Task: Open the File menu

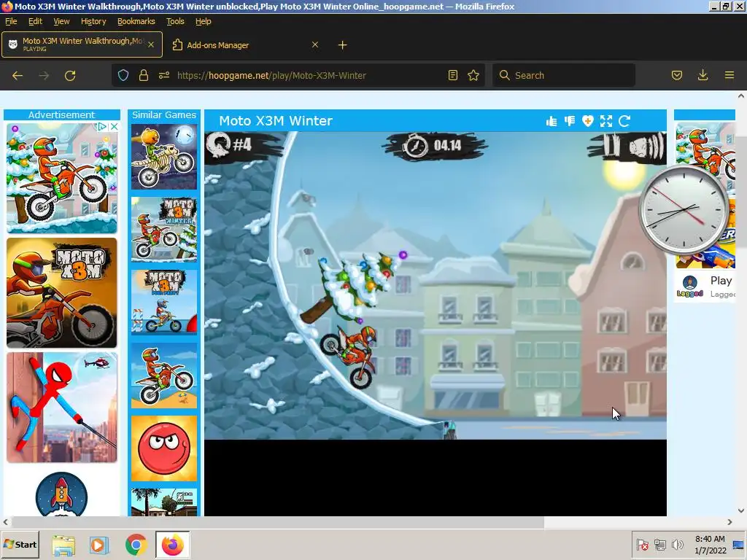Action: [11, 21]
